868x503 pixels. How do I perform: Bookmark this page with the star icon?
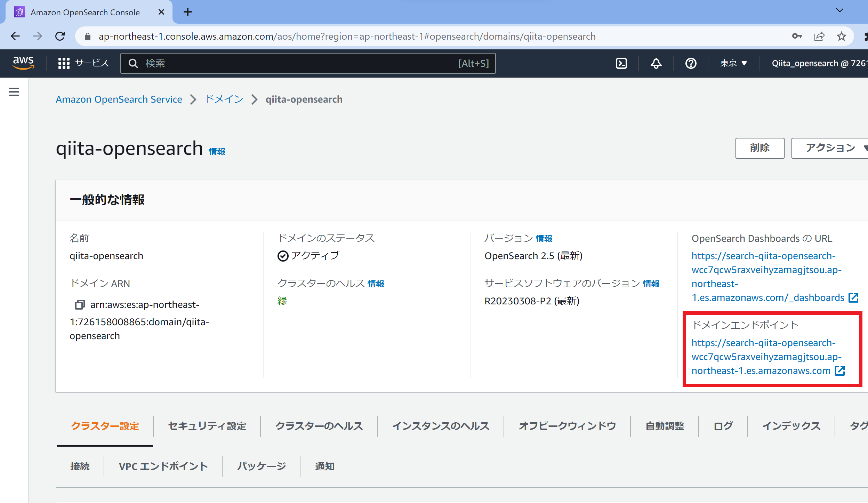(841, 36)
